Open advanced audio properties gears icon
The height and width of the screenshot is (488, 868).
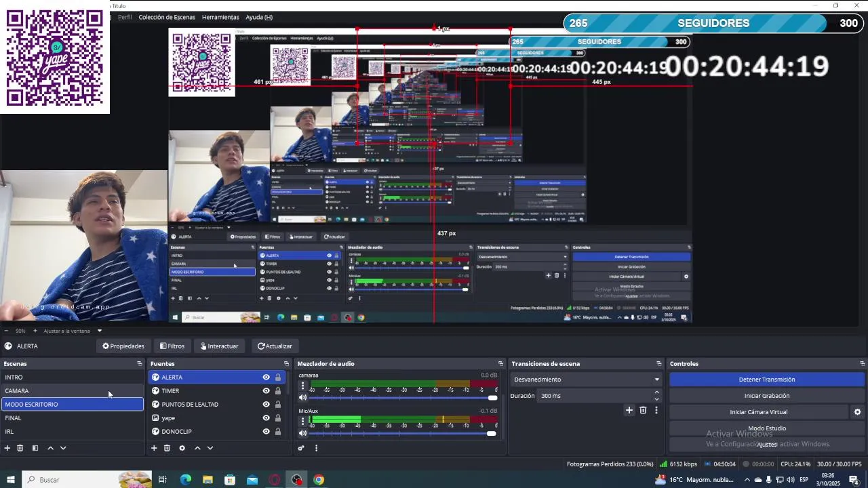[301, 448]
